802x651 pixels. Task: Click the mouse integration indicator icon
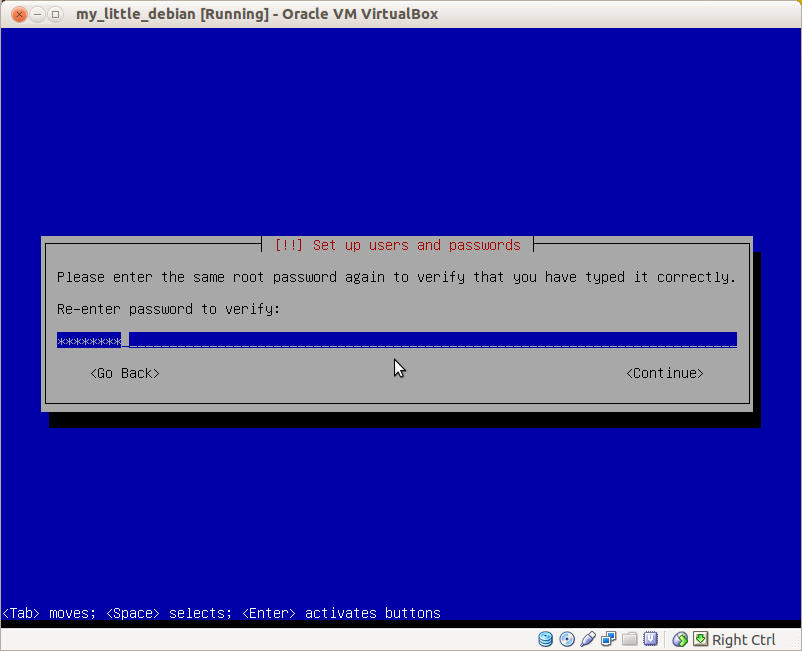680,639
